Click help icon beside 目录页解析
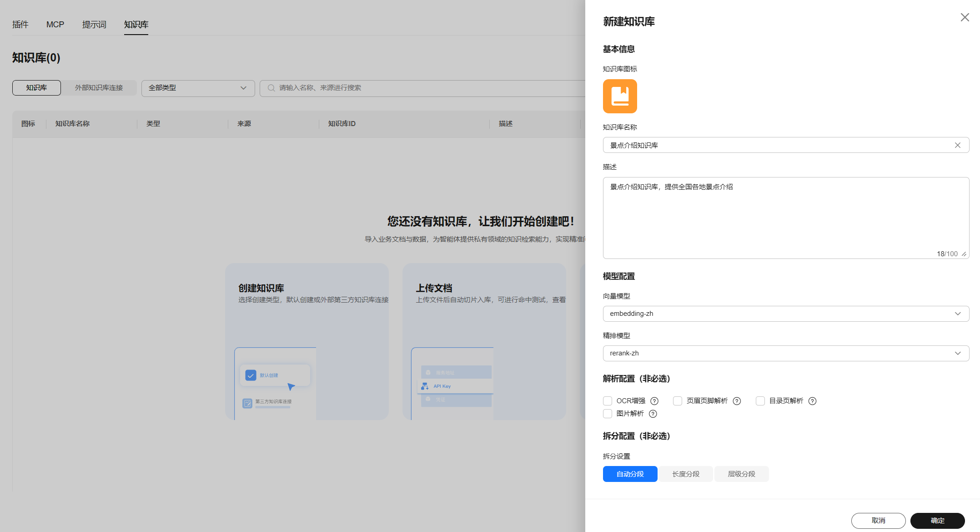The width and height of the screenshot is (980, 532). (812, 401)
